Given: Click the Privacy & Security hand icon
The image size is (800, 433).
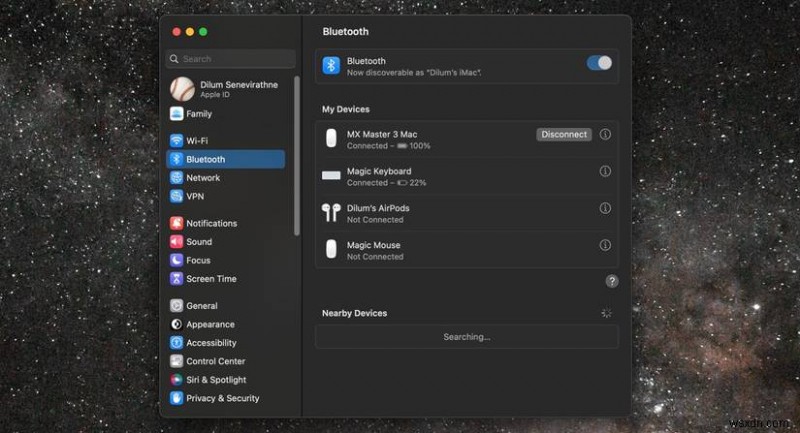Looking at the screenshot, I should point(177,398).
